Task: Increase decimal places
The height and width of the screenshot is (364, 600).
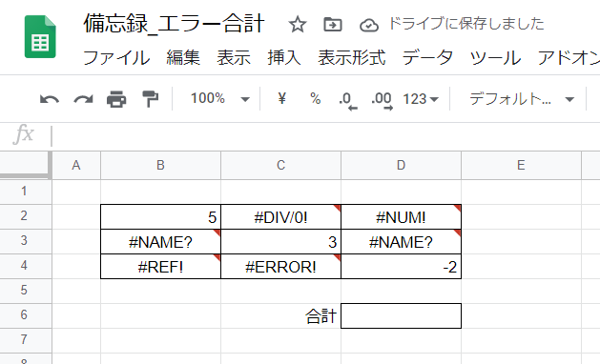Action: click(x=382, y=100)
